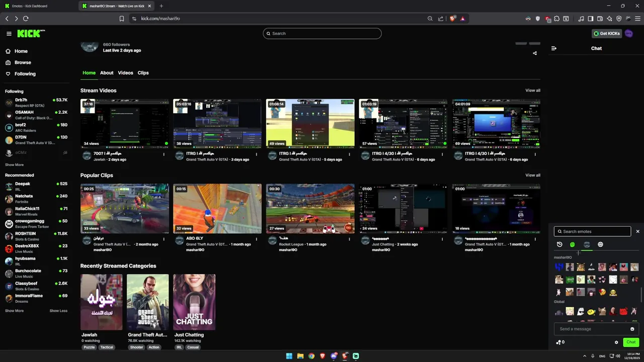Open Grand Theft Auto category card
The width and height of the screenshot is (644, 362).
click(147, 302)
